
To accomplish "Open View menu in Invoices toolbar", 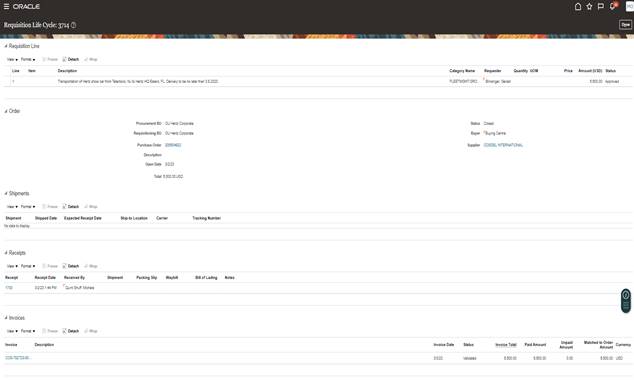I will 12,331.
